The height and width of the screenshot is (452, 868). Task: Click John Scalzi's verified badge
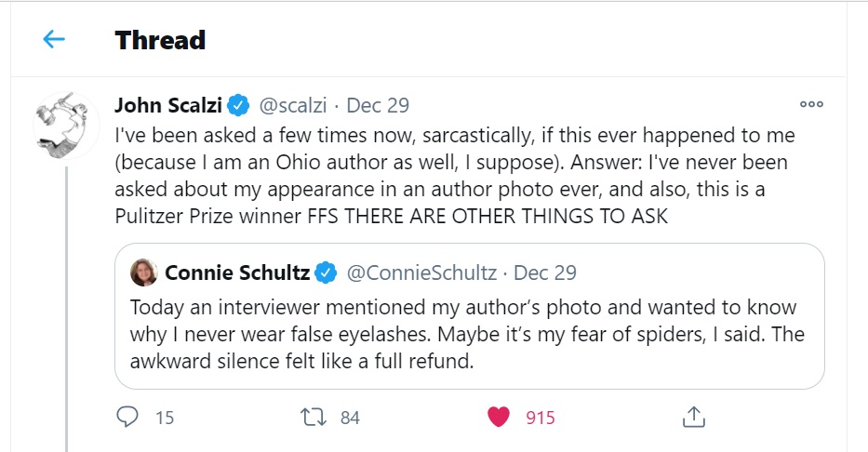coord(239,105)
